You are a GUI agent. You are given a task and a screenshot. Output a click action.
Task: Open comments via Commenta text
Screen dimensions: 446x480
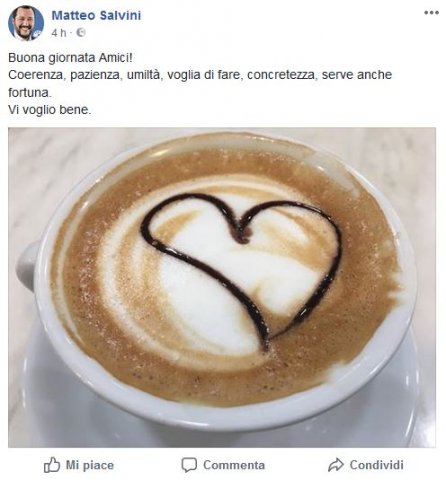[x=234, y=465]
